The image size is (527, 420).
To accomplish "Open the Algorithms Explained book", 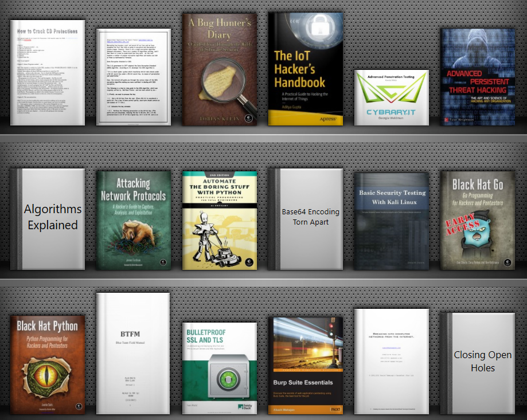I will pyautogui.click(x=48, y=219).
